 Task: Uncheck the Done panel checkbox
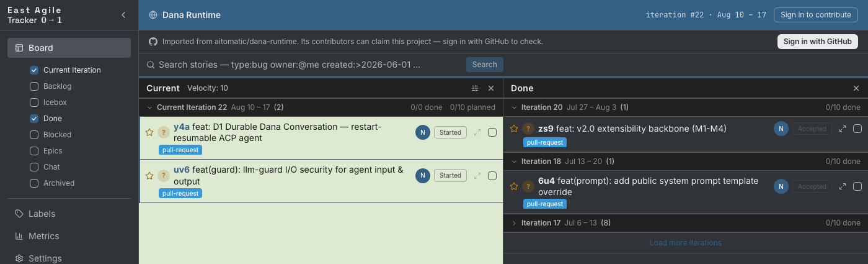tap(34, 119)
